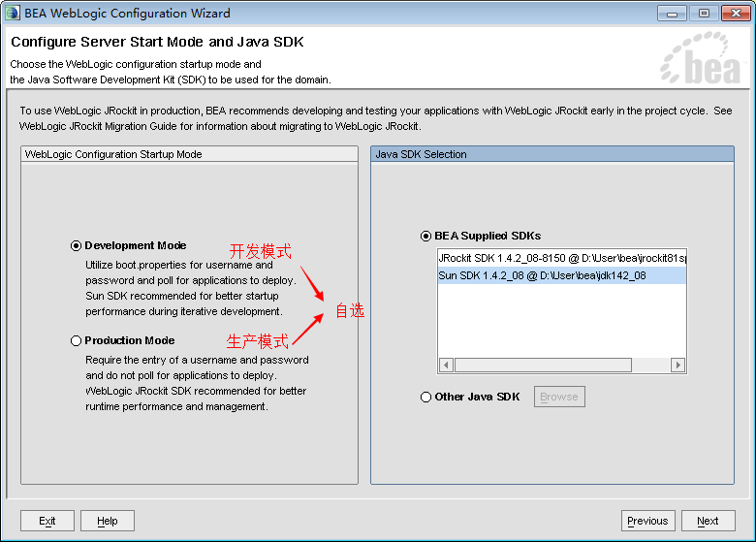Click the SDK list horizontal scrollbar thumb

pos(543,366)
